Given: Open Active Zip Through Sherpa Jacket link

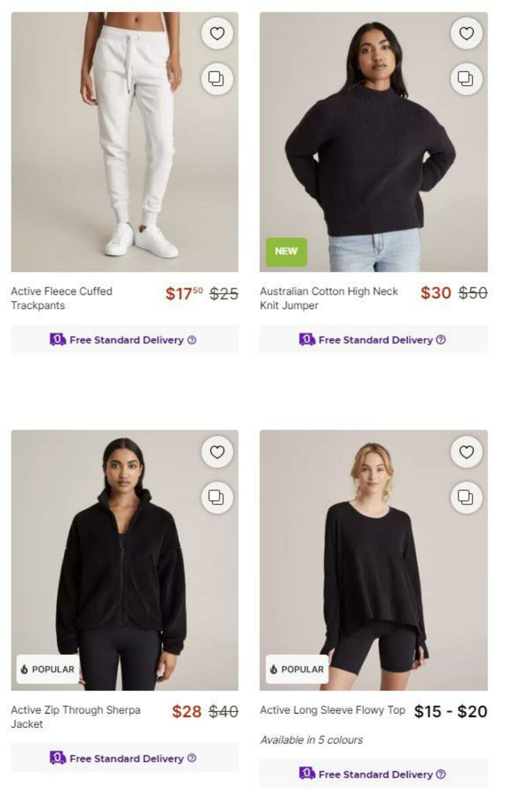Looking at the screenshot, I should 75,717.
